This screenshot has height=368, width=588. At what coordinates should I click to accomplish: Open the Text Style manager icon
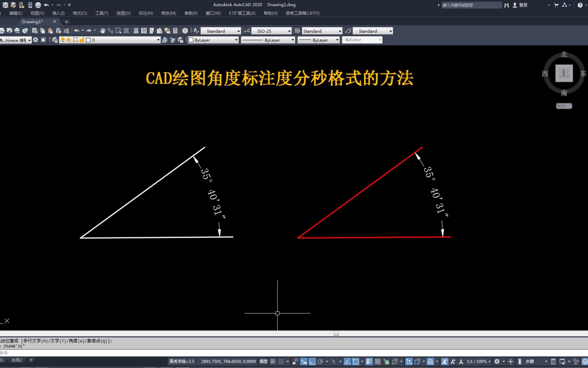coord(196,31)
